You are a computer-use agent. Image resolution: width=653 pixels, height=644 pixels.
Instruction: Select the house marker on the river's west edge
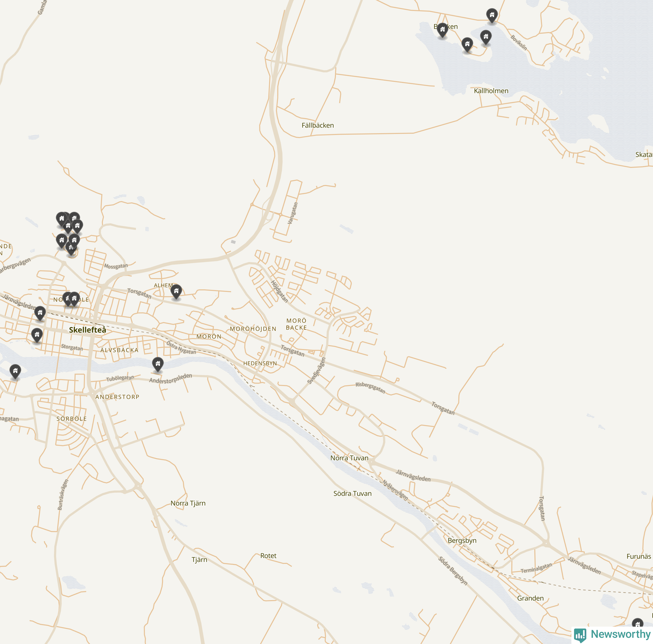(15, 372)
